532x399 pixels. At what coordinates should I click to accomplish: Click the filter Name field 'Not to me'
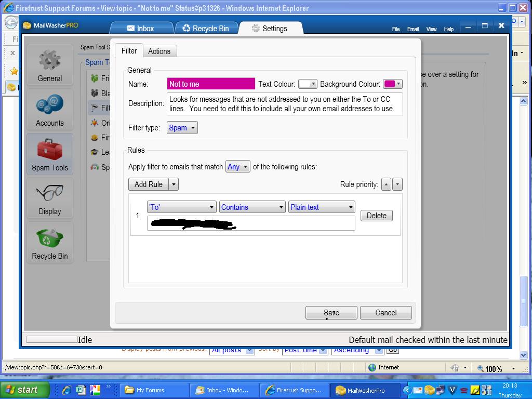[211, 84]
